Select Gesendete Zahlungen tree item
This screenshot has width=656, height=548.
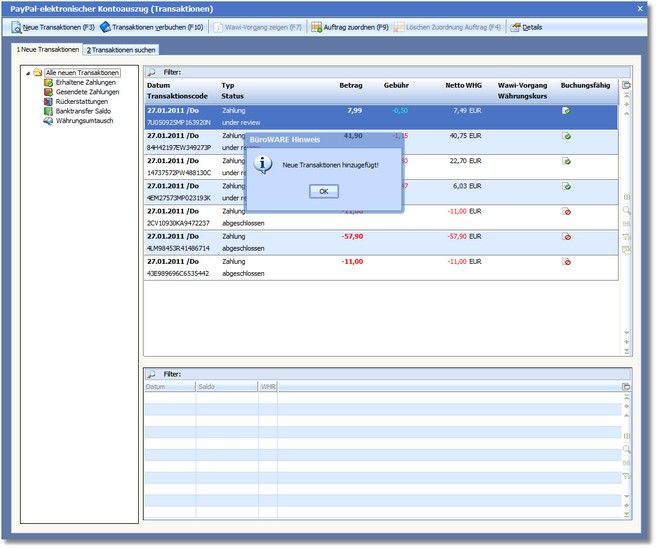pyautogui.click(x=87, y=91)
